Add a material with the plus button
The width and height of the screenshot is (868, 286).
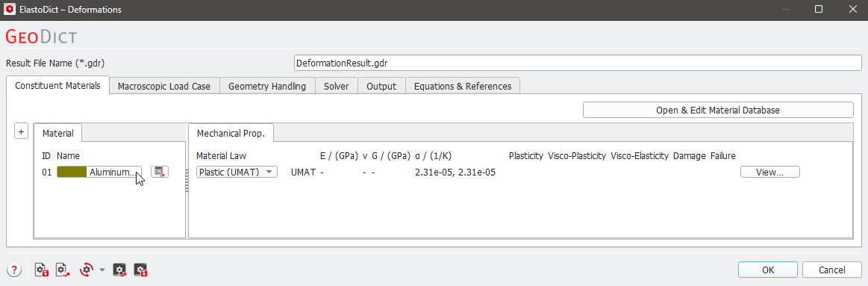[x=20, y=131]
